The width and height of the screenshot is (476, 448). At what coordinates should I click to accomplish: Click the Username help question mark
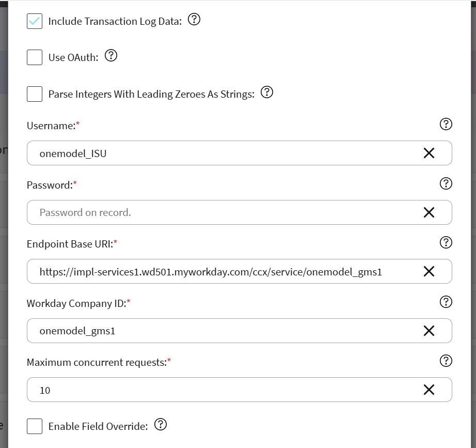[446, 124]
